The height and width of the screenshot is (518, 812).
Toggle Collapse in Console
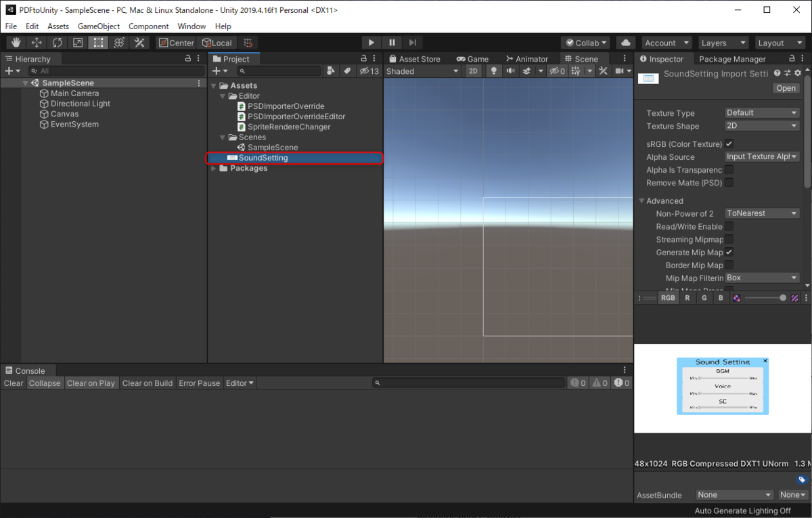point(45,383)
